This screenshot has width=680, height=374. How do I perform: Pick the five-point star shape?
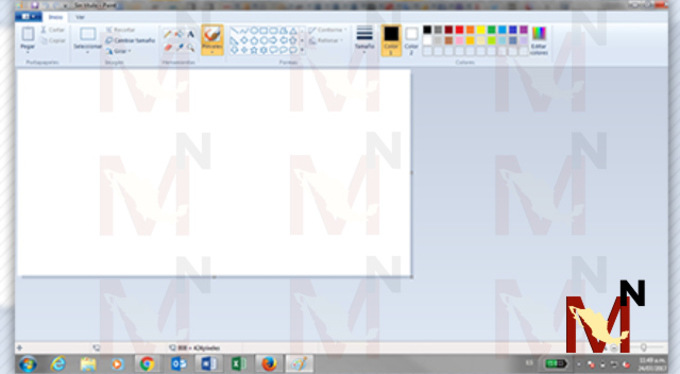pos(254,50)
